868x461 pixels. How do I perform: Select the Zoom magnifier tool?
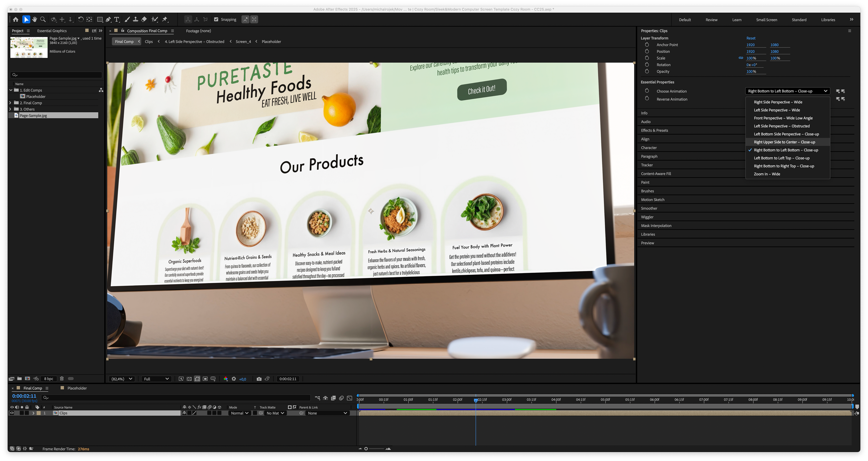click(x=43, y=19)
